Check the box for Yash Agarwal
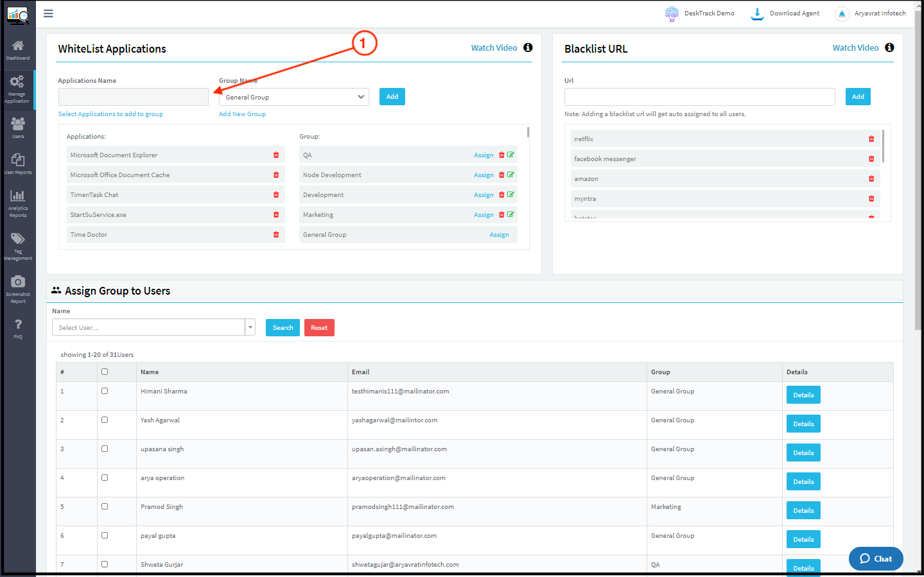Viewport: 924px width, 577px height. point(105,420)
